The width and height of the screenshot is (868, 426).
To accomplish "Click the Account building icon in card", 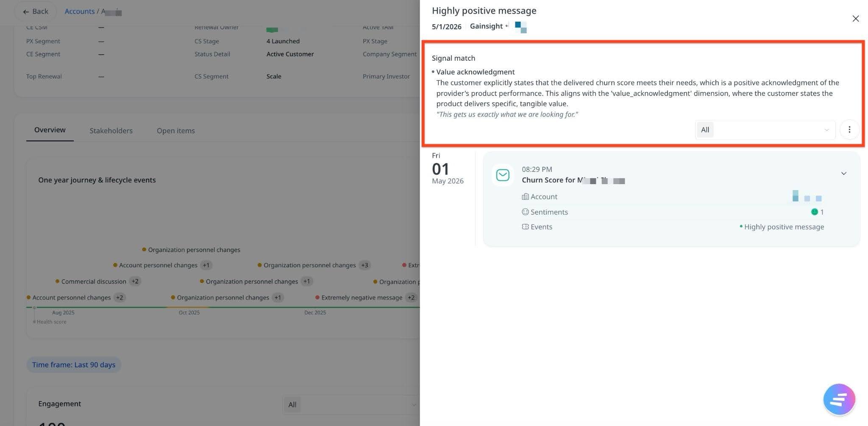I will pyautogui.click(x=525, y=196).
